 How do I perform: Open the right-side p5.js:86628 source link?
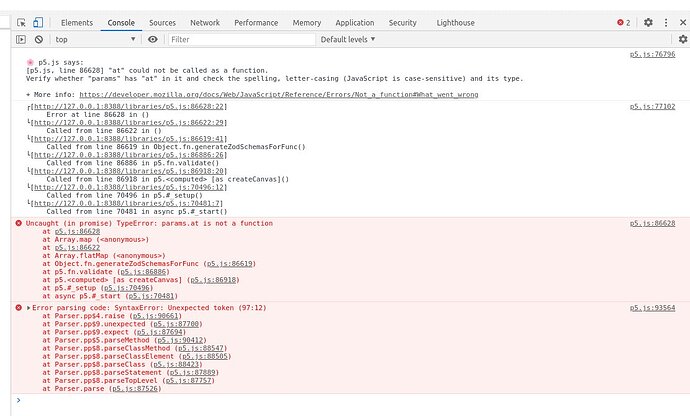click(652, 223)
